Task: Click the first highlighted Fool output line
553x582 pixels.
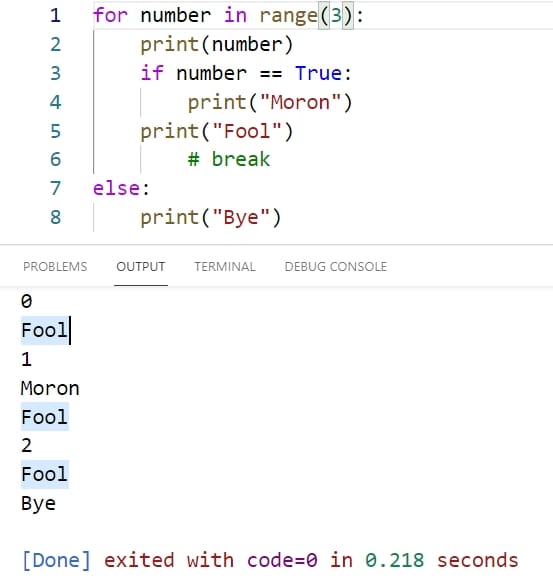Action: coord(44,330)
